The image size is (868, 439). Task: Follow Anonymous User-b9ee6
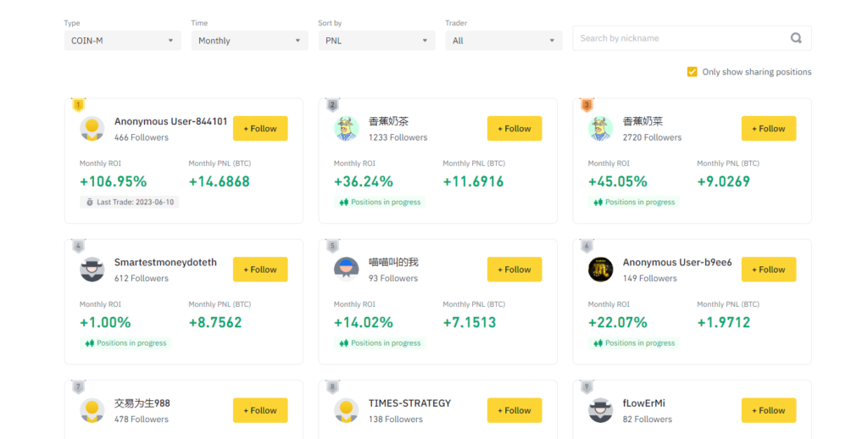(x=768, y=270)
